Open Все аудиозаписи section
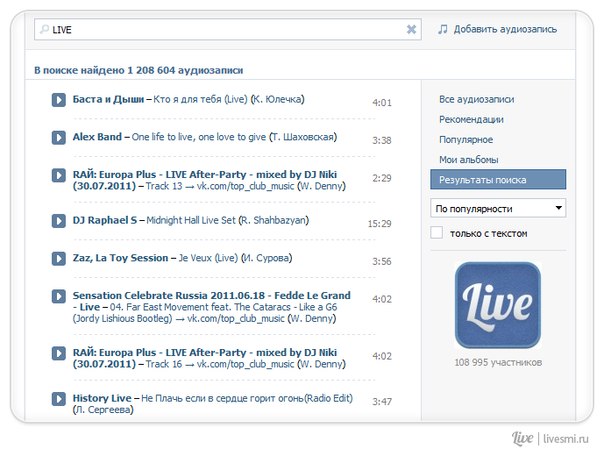This screenshot has width=604, height=456. (x=476, y=99)
